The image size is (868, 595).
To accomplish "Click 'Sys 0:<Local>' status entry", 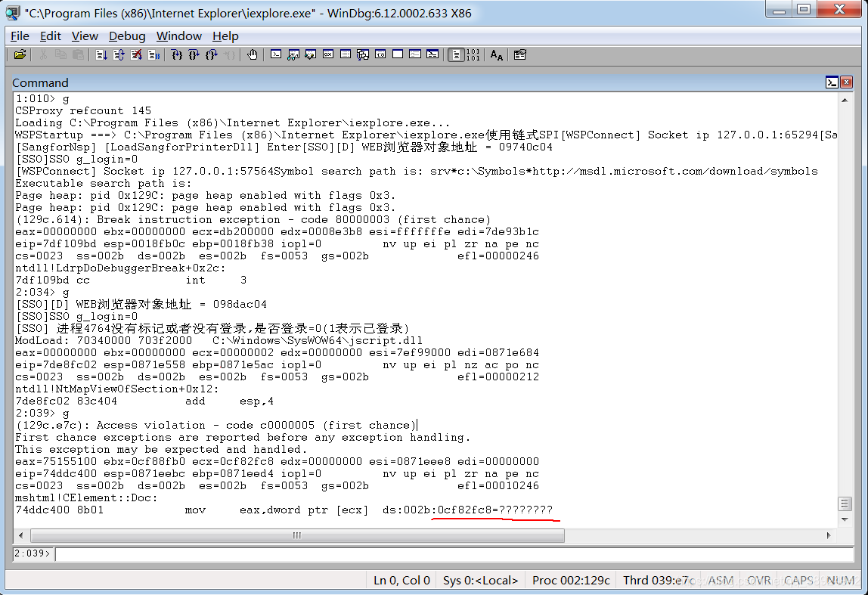I will coord(481,580).
